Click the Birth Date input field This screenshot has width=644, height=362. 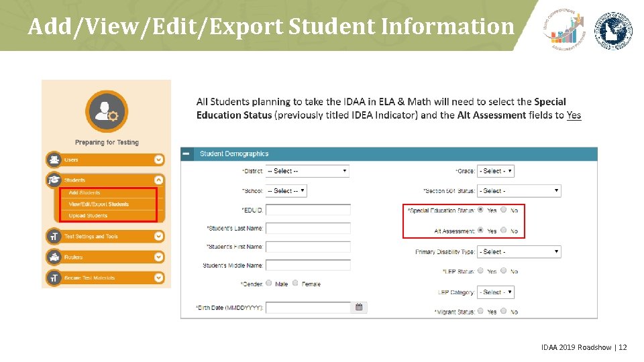point(308,308)
